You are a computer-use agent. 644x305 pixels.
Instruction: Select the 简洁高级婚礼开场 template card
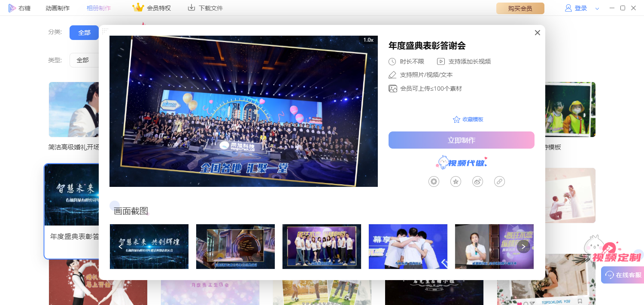click(x=73, y=116)
